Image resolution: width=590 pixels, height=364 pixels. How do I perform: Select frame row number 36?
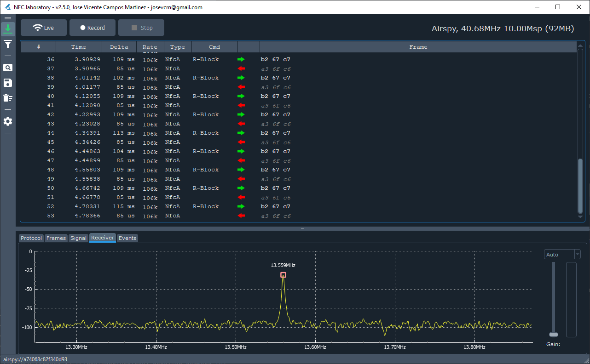(x=298, y=59)
